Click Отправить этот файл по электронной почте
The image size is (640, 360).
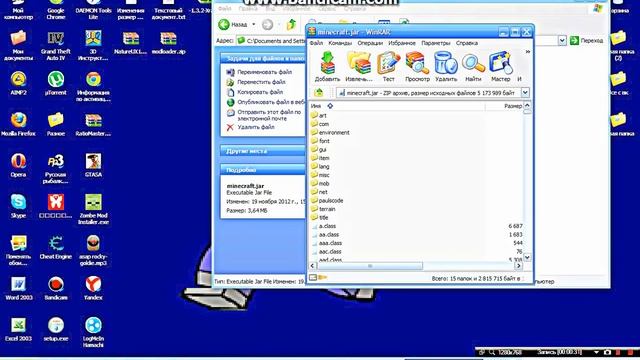[x=269, y=115]
